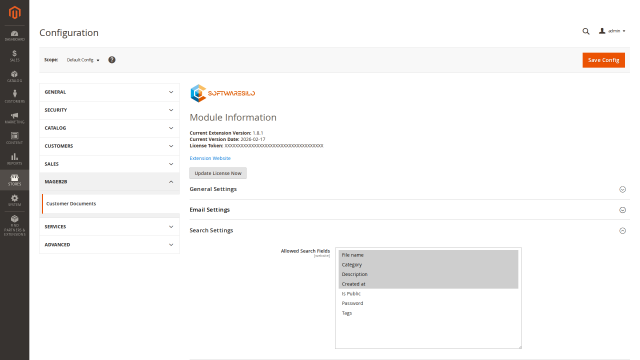Select Description in Allowed Search Fields
The height and width of the screenshot is (360, 640).
coord(428,274)
